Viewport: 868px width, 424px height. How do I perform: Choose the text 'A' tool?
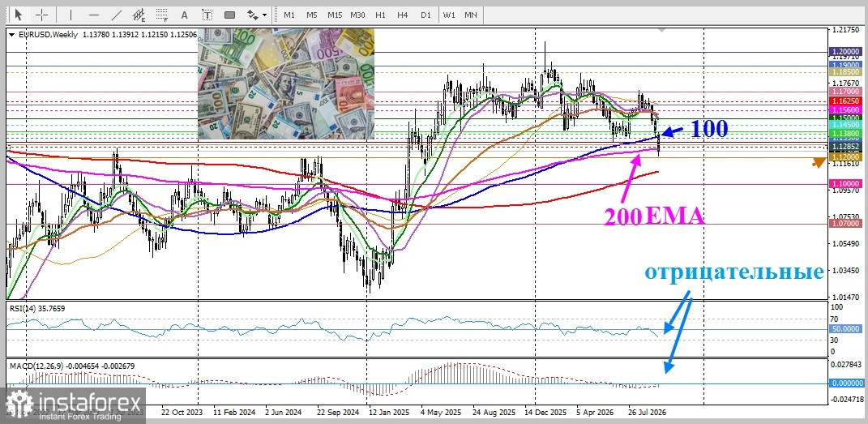pos(184,15)
